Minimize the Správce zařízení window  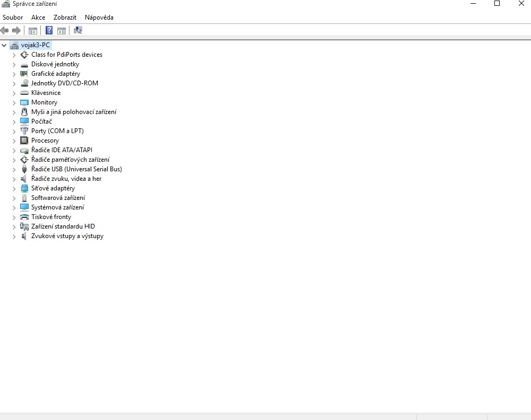(473, 3)
